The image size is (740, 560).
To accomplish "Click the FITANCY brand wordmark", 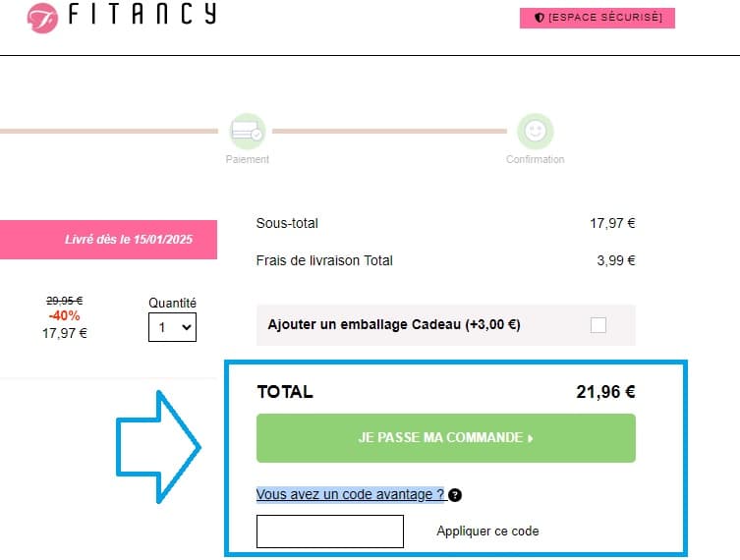I will 142,16.
